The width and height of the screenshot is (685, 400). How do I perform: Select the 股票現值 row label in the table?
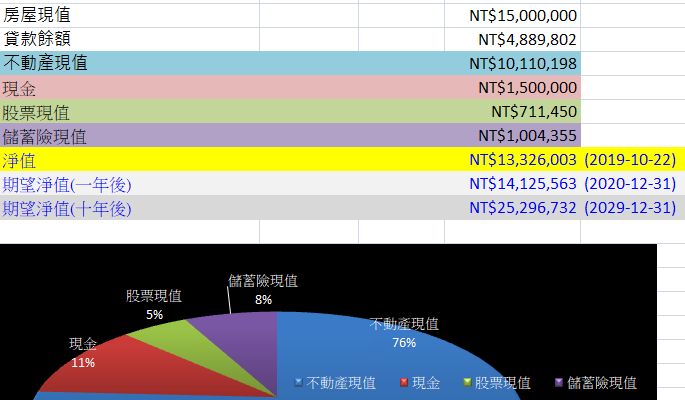(x=36, y=113)
